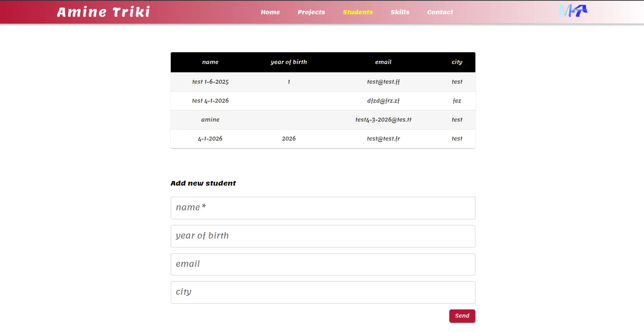The image size is (644, 332).
Task: Select the email 'test@test.ff'
Action: tap(383, 82)
